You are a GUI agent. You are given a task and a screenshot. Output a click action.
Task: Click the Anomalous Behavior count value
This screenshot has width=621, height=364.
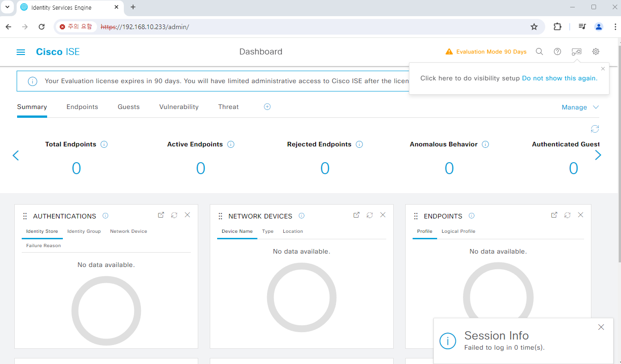pos(449,169)
